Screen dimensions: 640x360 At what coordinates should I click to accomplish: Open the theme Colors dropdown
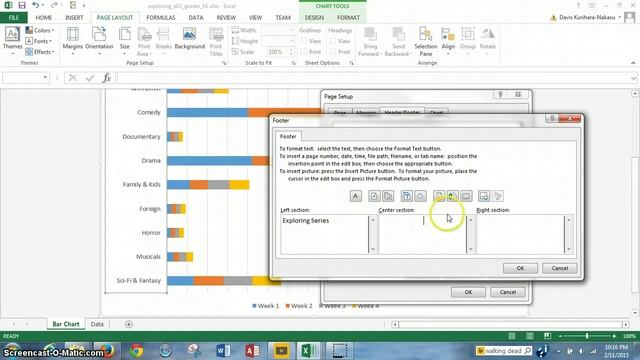click(x=40, y=30)
